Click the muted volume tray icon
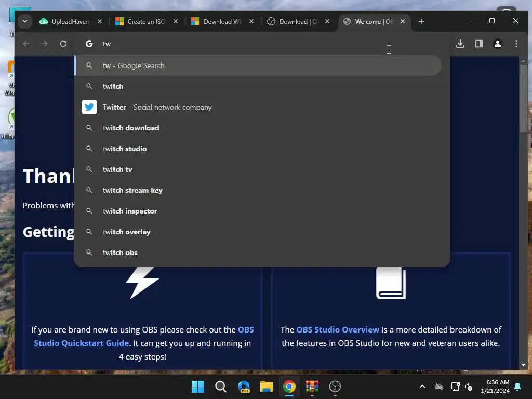Image resolution: width=532 pixels, height=399 pixels. point(469,387)
